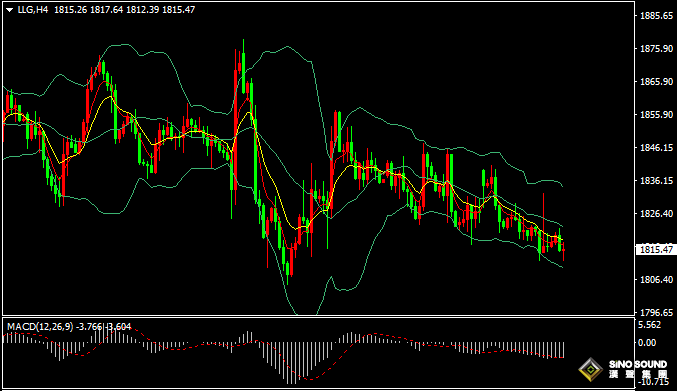
Task: Click the LLG,H4 chart dropdown triangle
Action: point(9,10)
